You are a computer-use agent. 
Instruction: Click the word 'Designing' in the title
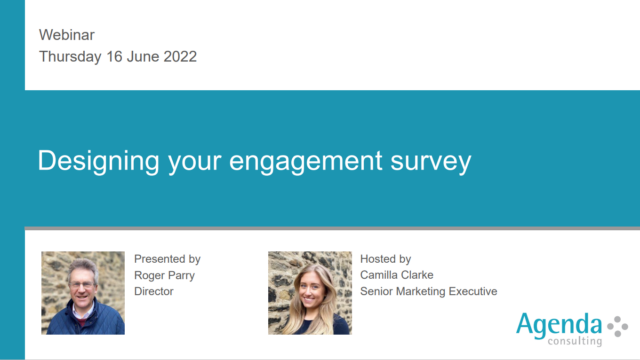pos(98,161)
